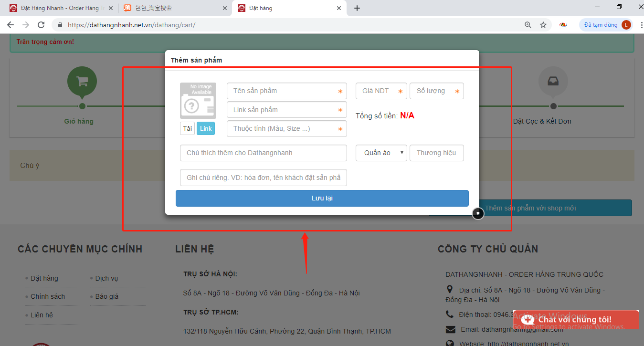This screenshot has width=644, height=346.
Task: Expand the Quần áo category dropdown
Action: pyautogui.click(x=381, y=153)
